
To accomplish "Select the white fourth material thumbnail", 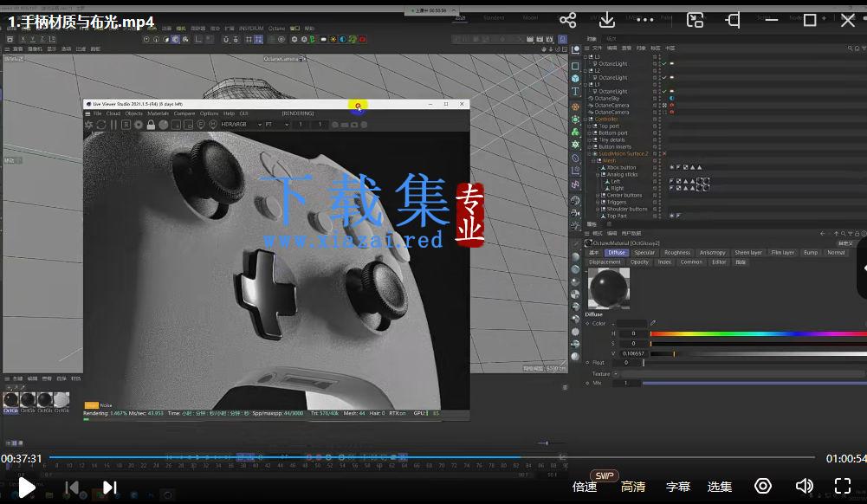I will pos(61,399).
